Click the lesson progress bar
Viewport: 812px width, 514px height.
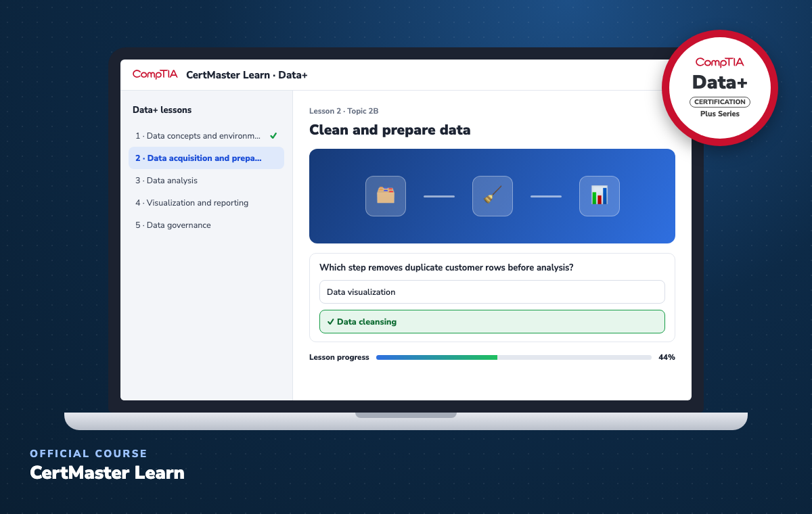pyautogui.click(x=514, y=357)
